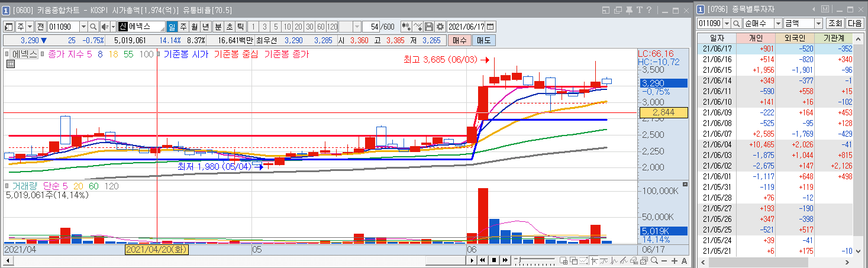Select the 21/06/04 row in the investor table
The width and height of the screenshot is (868, 268).
coord(776,144)
